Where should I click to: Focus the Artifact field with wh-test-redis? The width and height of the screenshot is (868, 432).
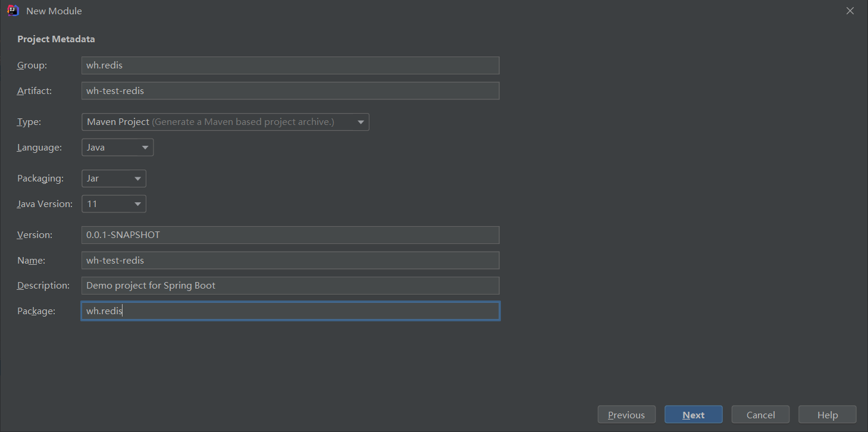click(x=290, y=90)
